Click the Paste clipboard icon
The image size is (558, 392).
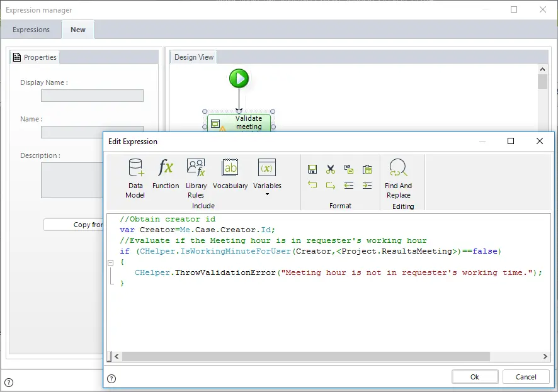tap(367, 169)
